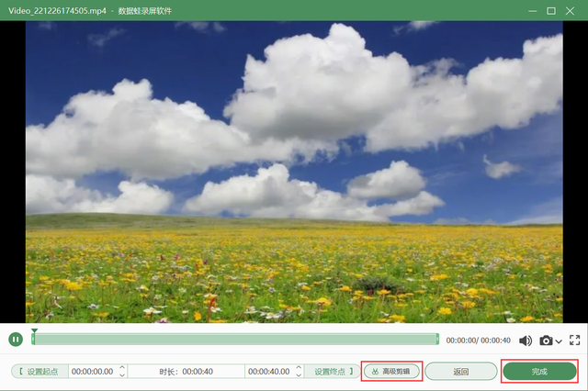Click the window title Video_221226174505.mp4
Screen dimensions: 588x391
[57, 11]
